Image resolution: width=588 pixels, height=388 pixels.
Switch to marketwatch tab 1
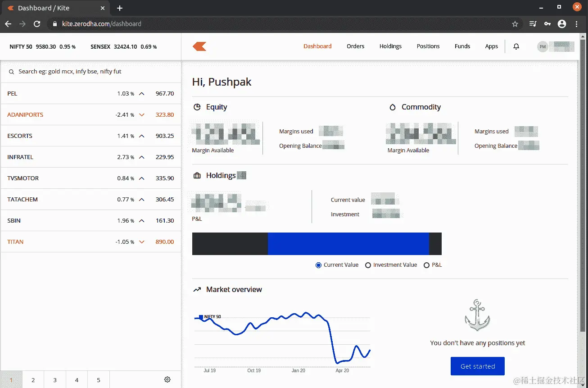coord(11,379)
